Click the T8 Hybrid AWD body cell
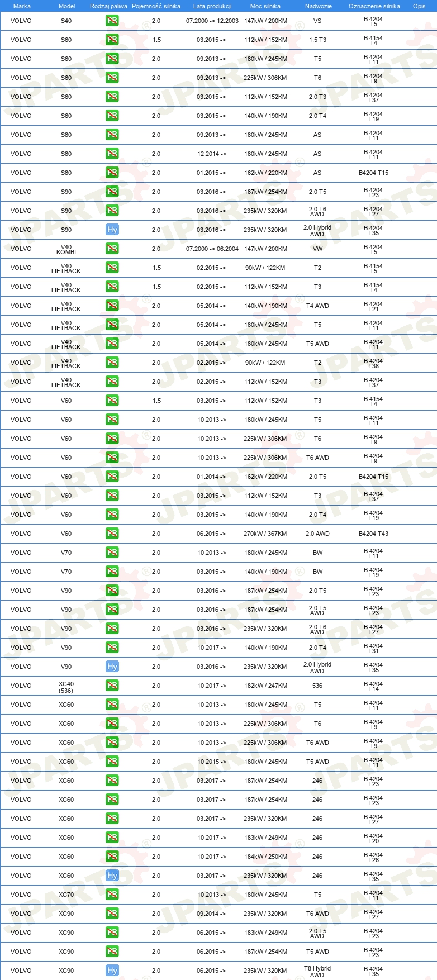Viewport: 437px width, 980px height. (317, 972)
